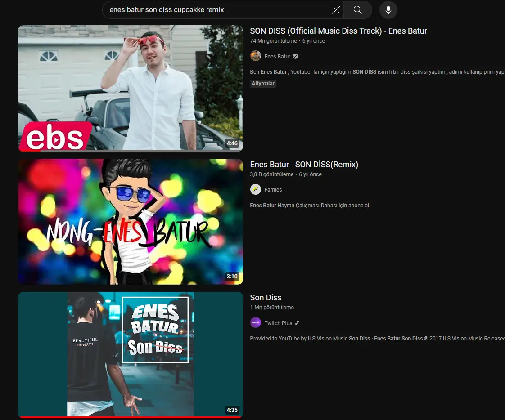This screenshot has width=505, height=420.
Task: Click the 4:35 duration badge
Action: click(x=232, y=410)
